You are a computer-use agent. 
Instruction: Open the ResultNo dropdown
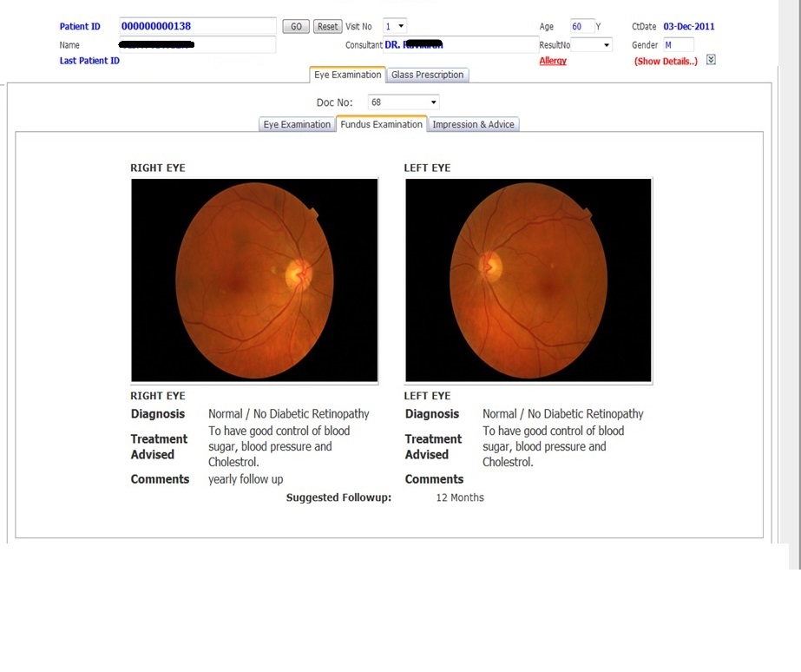592,45
